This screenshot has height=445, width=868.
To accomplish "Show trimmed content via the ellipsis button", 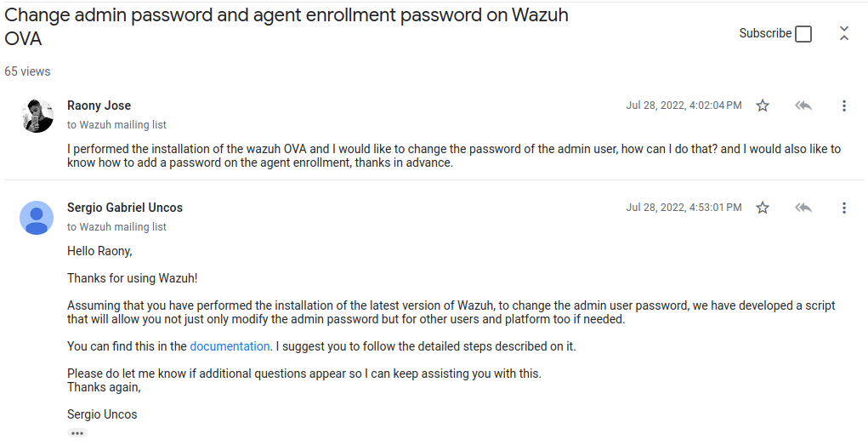I will [x=77, y=433].
